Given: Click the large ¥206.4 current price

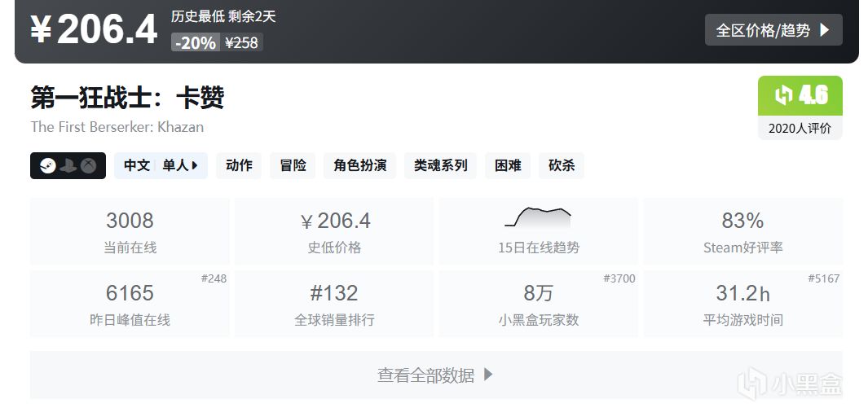Looking at the screenshot, I should tap(94, 28).
